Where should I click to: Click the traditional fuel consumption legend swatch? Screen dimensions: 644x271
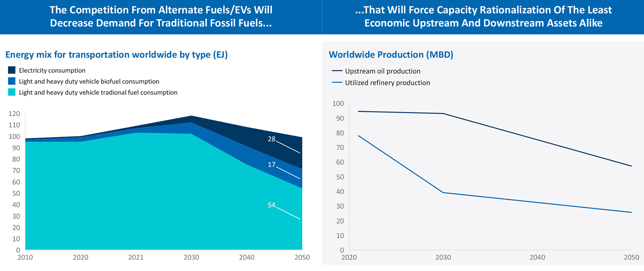(12, 92)
